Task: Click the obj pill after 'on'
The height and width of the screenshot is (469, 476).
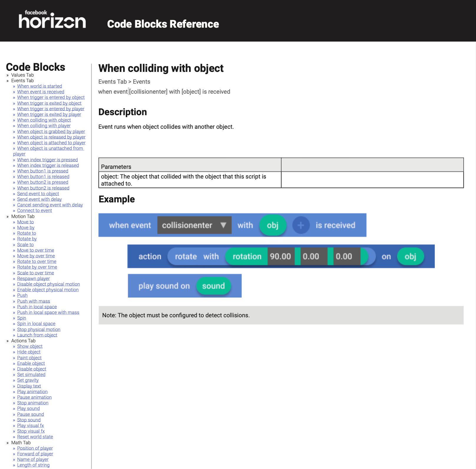Action: [411, 256]
